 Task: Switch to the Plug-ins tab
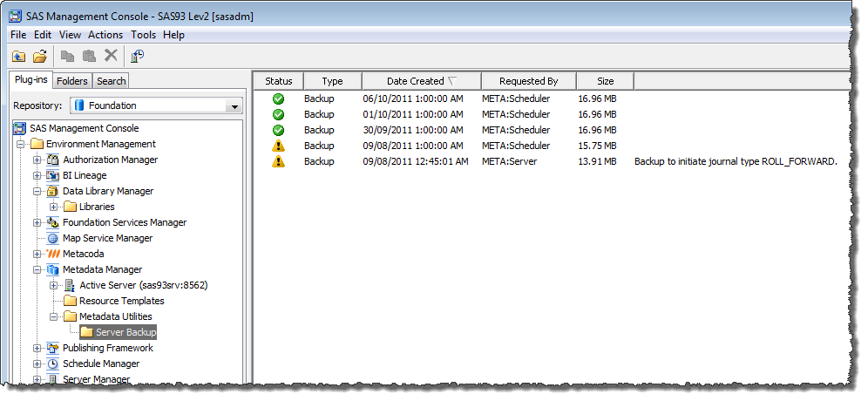31,79
